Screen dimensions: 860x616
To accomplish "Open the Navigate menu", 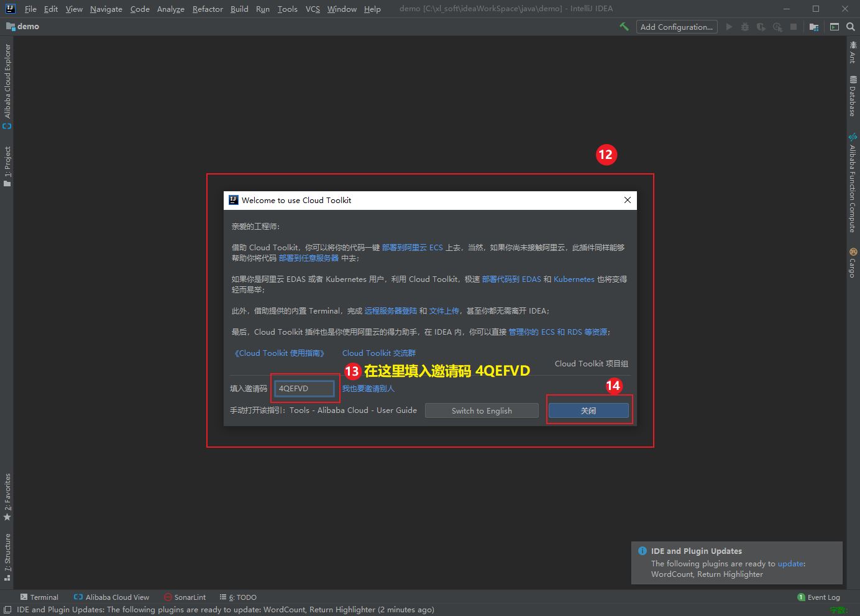I will coord(106,9).
